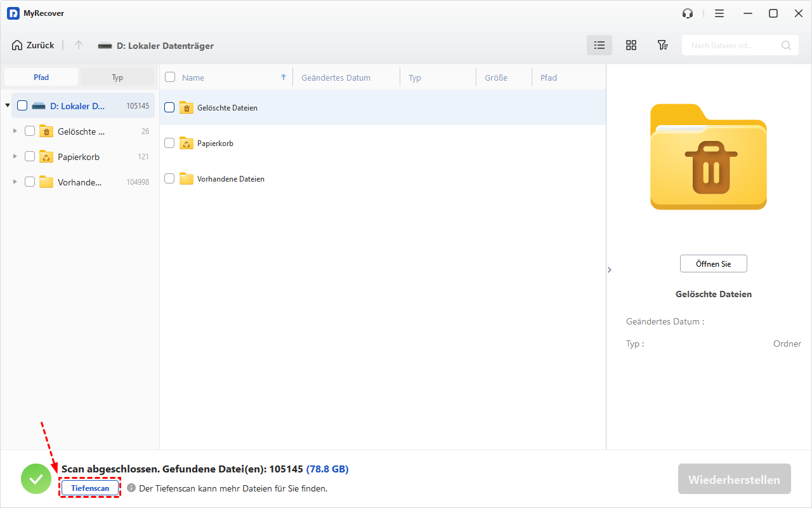Tick the Papierkorb checkbox in file list
This screenshot has height=508, width=812.
coord(169,143)
